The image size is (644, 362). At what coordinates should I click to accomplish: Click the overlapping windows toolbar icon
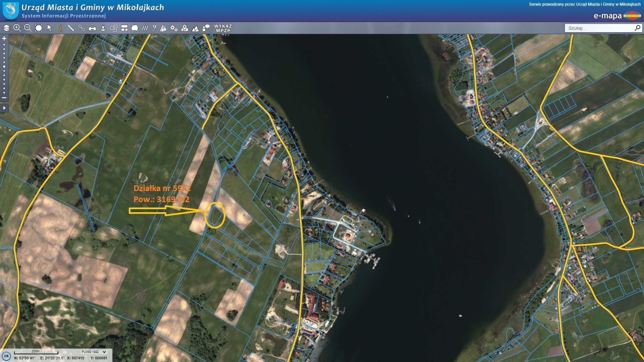pos(114,28)
